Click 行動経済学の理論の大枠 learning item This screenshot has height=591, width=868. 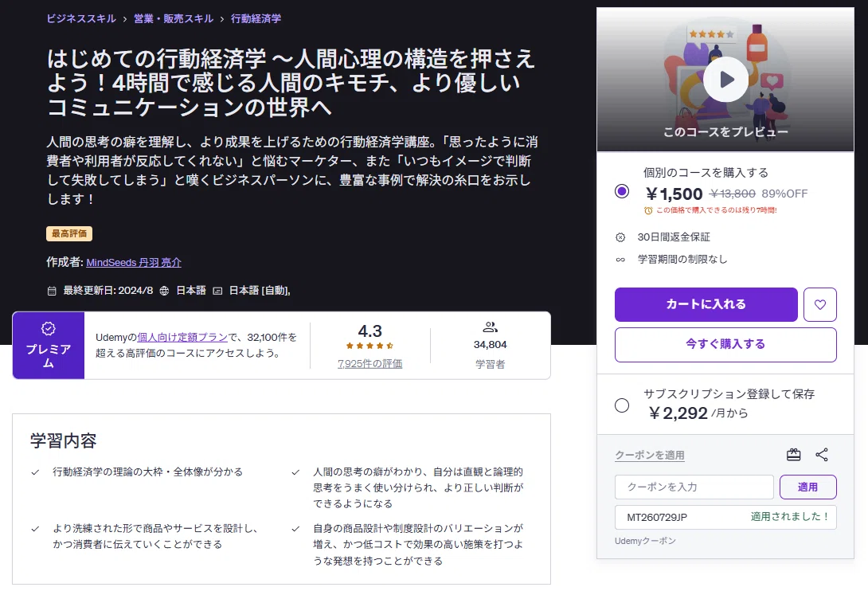[x=148, y=472]
